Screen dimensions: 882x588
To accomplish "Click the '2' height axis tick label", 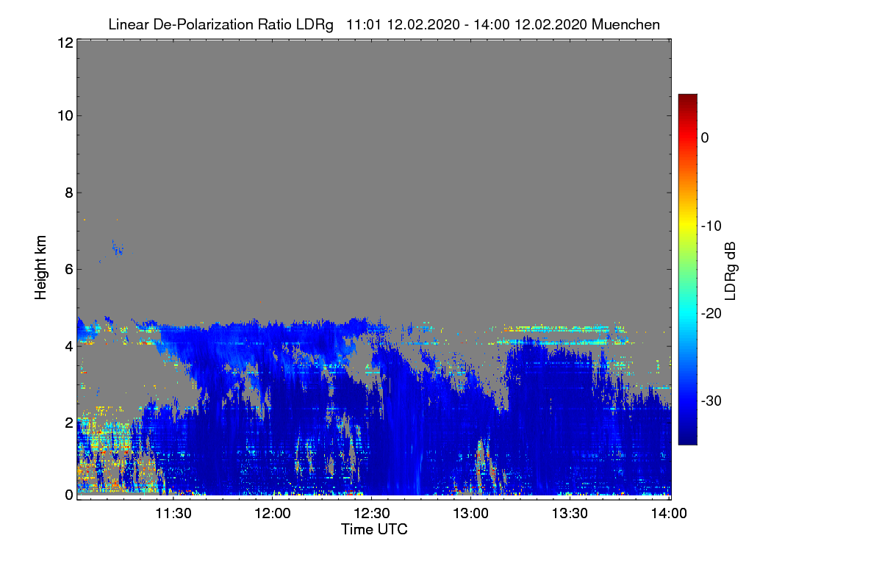I will tap(68, 422).
